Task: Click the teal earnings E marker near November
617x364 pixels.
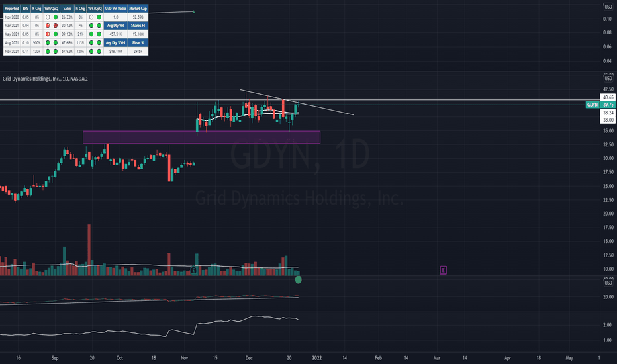Action: click(x=193, y=270)
